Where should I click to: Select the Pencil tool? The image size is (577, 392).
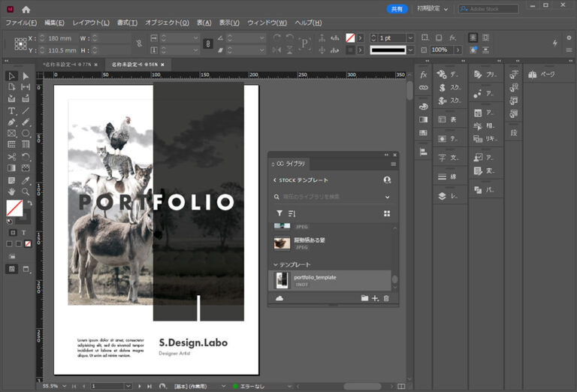(26, 122)
